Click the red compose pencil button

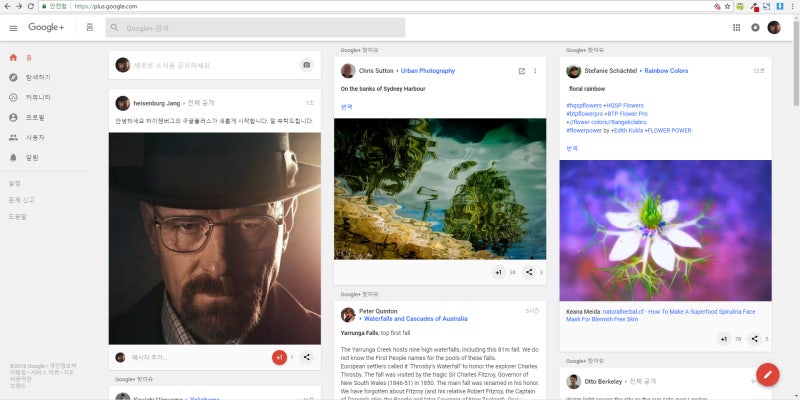768,374
